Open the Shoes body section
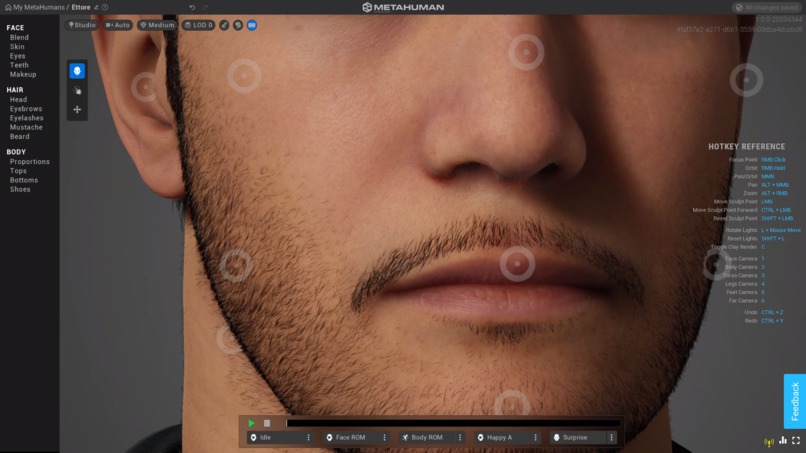 coord(20,190)
